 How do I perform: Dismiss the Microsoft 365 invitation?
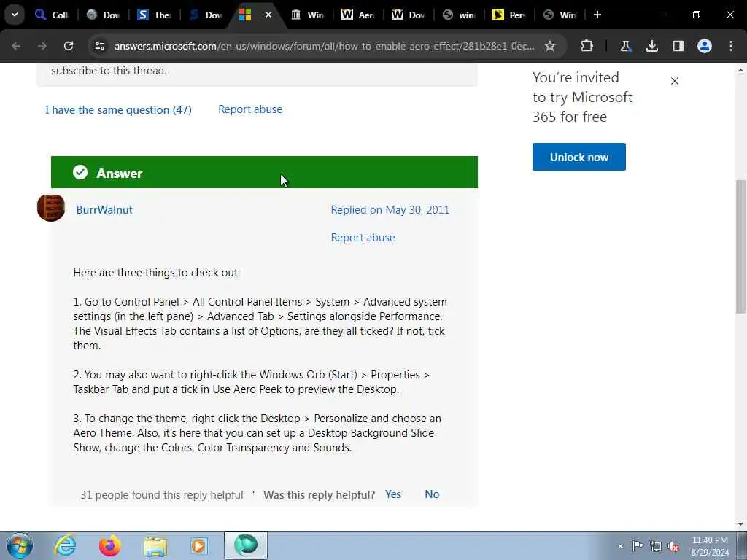click(x=675, y=81)
